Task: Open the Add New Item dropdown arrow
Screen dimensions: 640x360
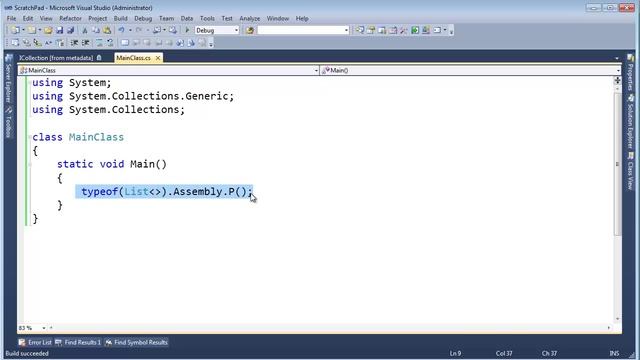Action: tap(40, 30)
